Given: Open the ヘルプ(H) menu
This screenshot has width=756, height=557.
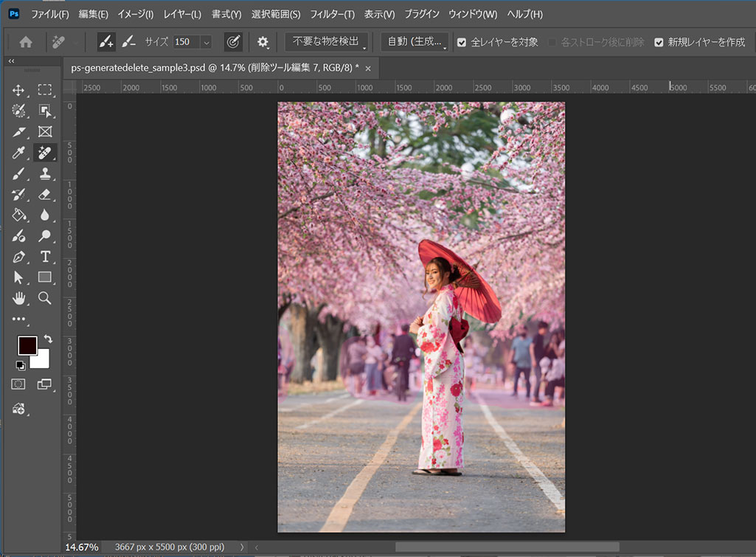Looking at the screenshot, I should click(x=524, y=15).
